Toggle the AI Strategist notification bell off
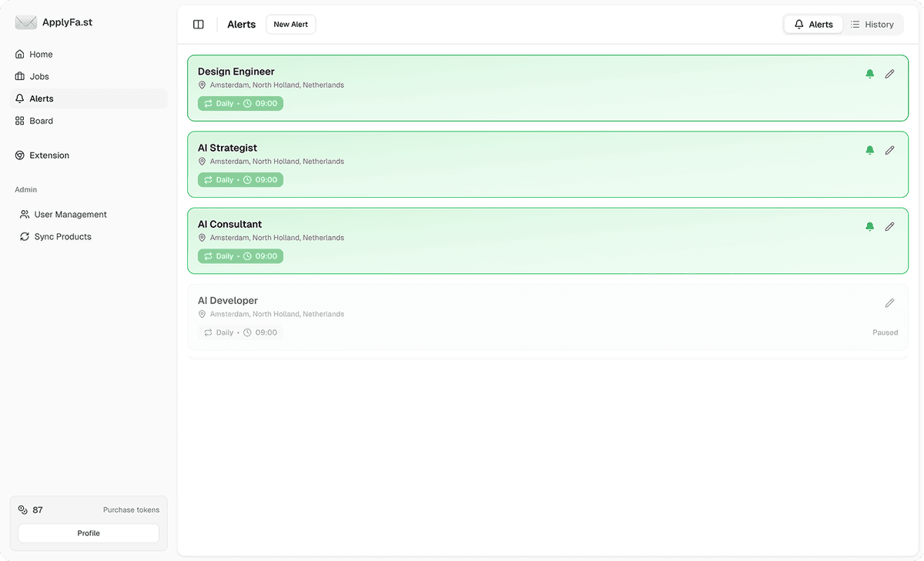This screenshot has height=561, width=924. pyautogui.click(x=869, y=150)
